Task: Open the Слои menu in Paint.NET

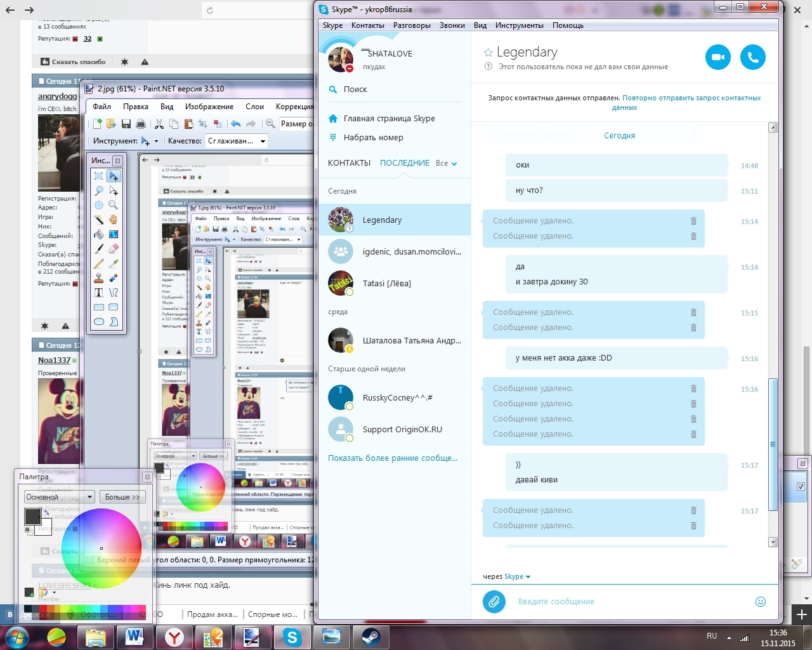Action: [254, 107]
